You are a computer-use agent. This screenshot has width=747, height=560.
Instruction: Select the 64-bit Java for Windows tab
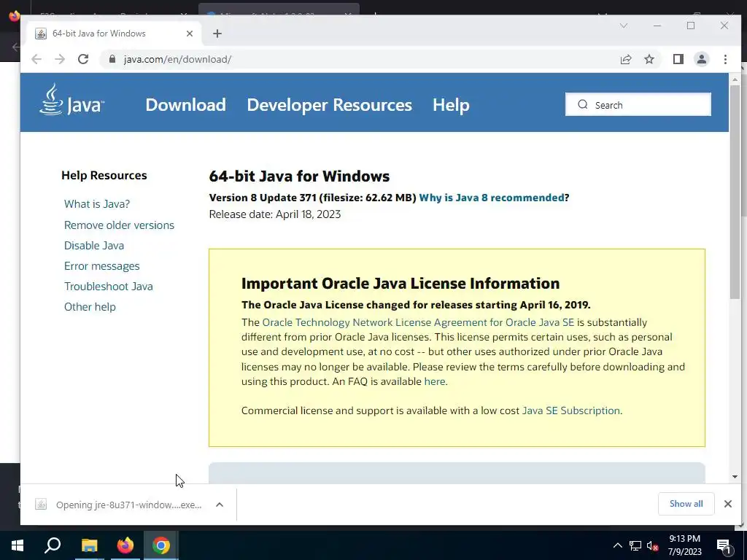point(115,34)
